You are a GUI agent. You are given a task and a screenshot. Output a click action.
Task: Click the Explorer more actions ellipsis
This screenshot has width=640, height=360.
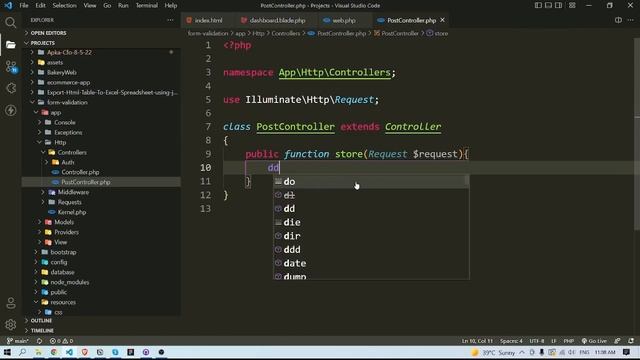(x=170, y=20)
